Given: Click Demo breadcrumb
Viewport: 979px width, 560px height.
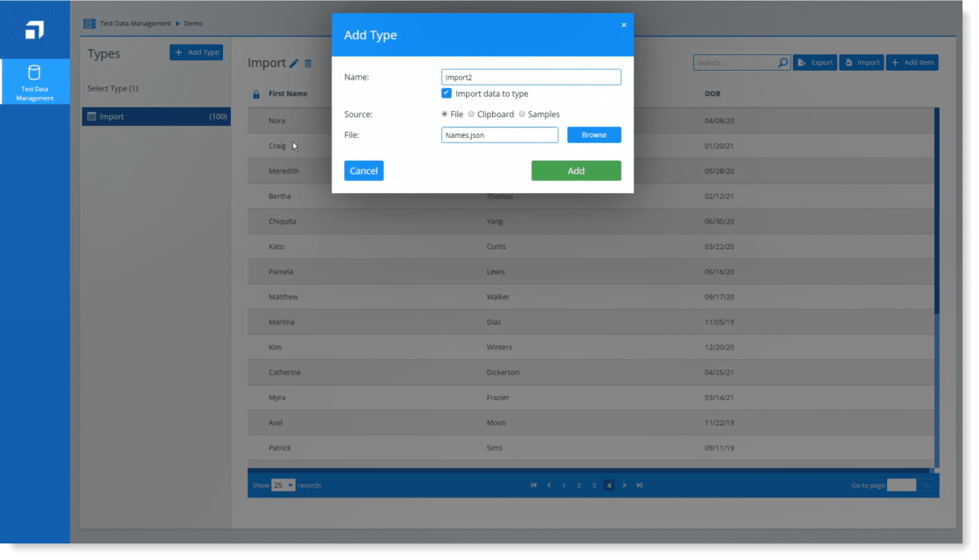Looking at the screenshot, I should [193, 24].
